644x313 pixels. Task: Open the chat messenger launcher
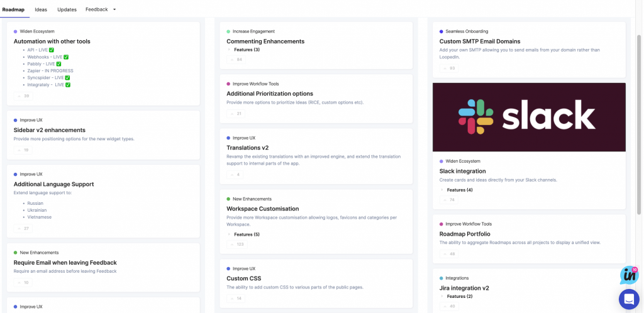[x=629, y=299]
